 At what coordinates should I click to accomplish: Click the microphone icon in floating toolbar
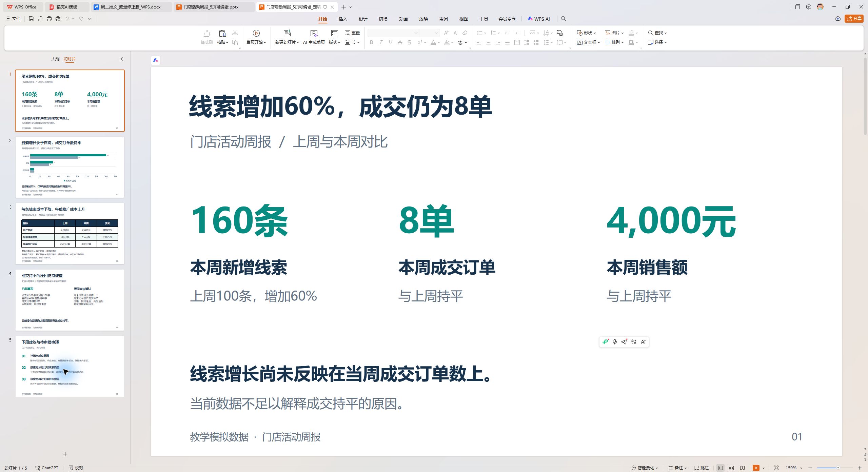tap(615, 342)
